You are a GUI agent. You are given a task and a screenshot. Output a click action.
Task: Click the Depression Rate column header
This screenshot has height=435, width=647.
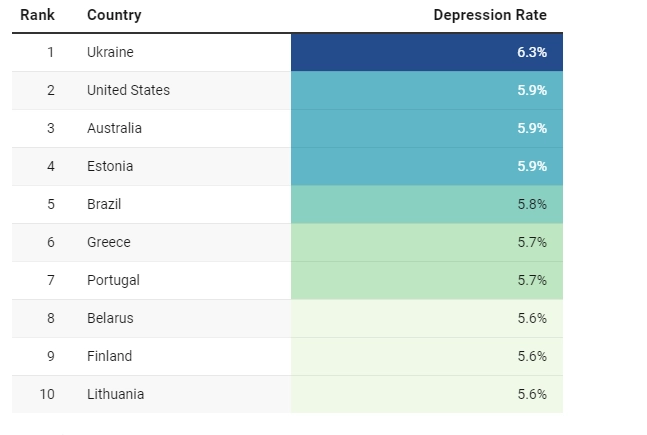click(490, 15)
